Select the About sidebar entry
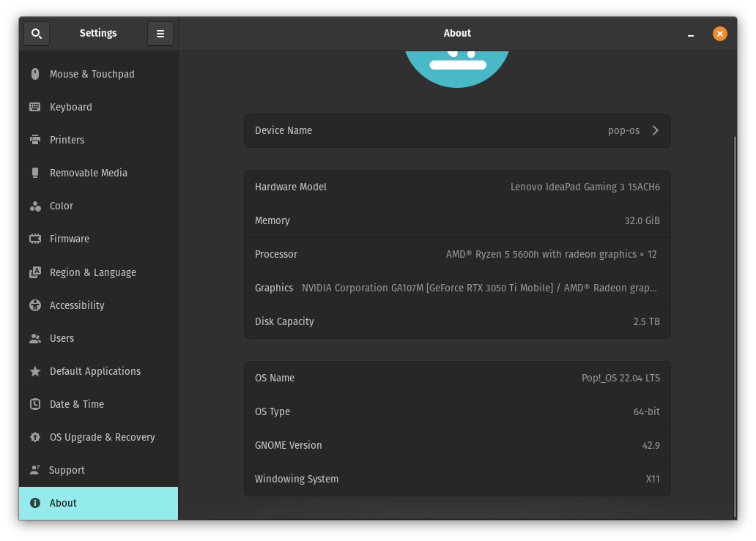This screenshot has height=541, width=756. coord(98,503)
